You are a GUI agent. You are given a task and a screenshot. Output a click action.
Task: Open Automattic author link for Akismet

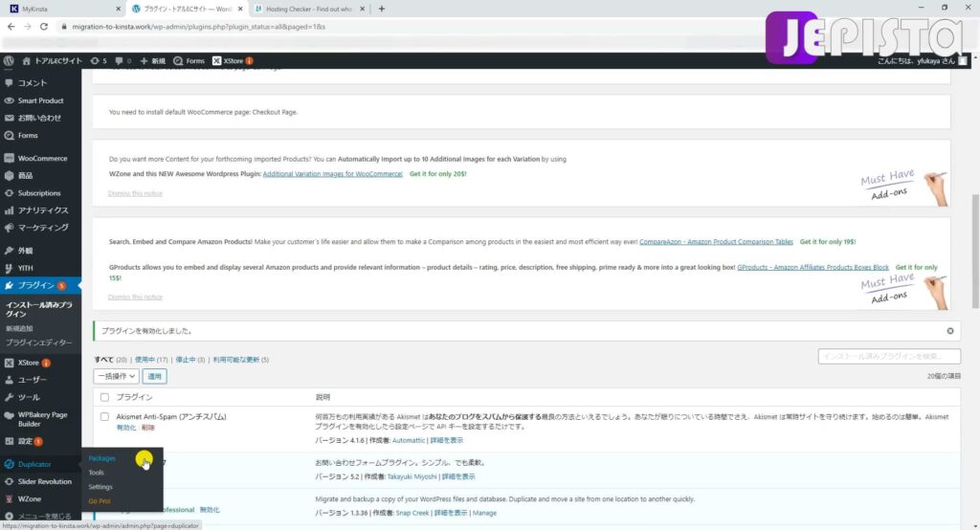(x=409, y=440)
